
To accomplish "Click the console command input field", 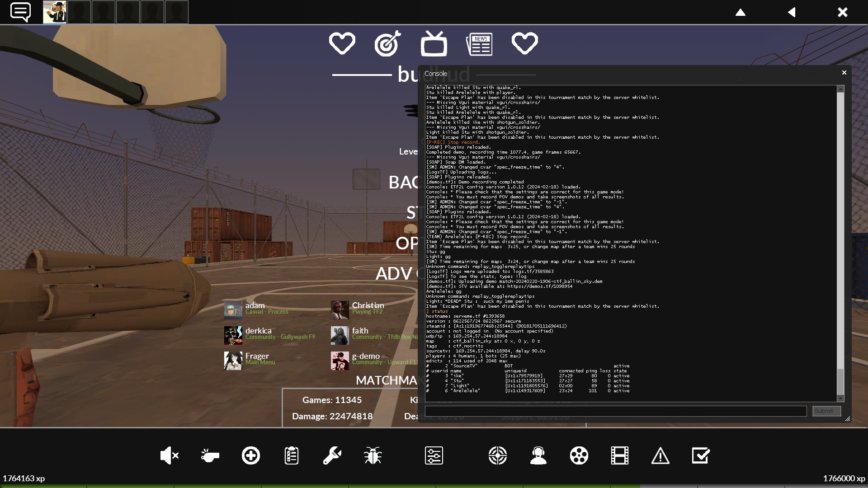I will click(x=616, y=411).
